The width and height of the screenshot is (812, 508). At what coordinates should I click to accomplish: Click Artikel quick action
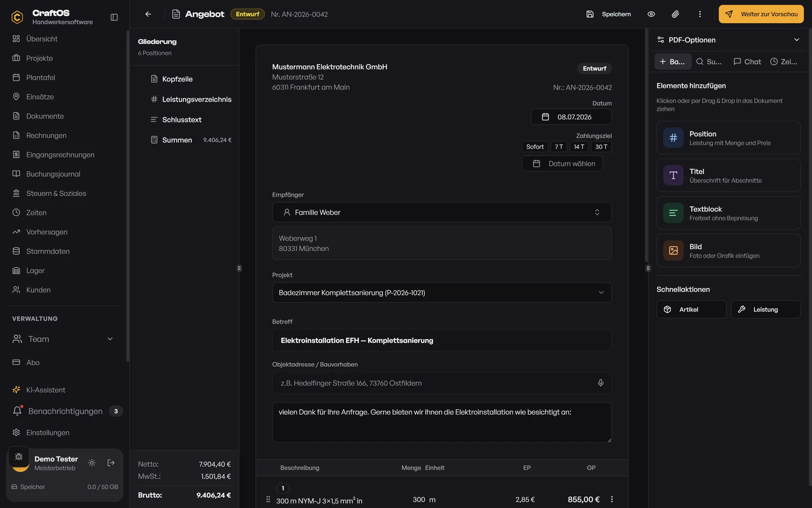[x=691, y=309]
